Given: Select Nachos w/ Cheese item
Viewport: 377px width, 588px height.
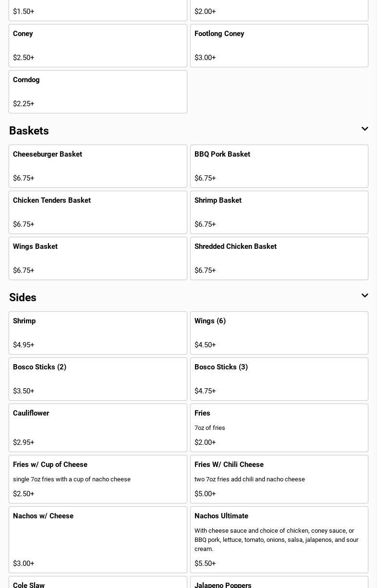Looking at the screenshot, I should coord(98,539).
